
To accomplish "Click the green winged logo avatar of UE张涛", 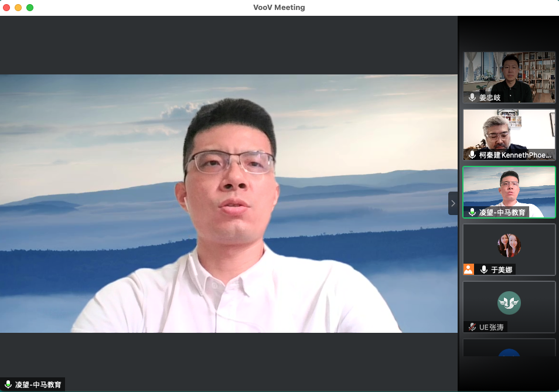I will point(509,303).
